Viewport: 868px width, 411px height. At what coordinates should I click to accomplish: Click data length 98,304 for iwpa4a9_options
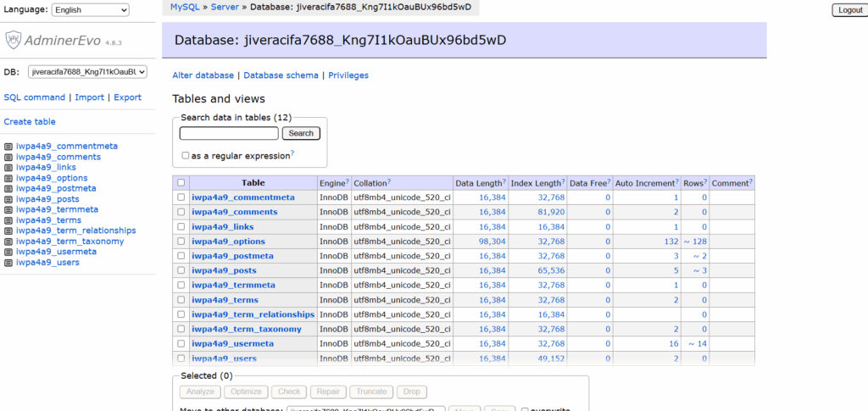point(492,242)
